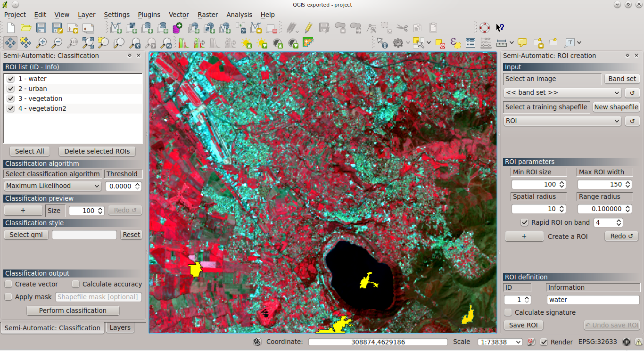This screenshot has width=644, height=351.
Task: Select the Pan Map tool
Action: coord(10,42)
